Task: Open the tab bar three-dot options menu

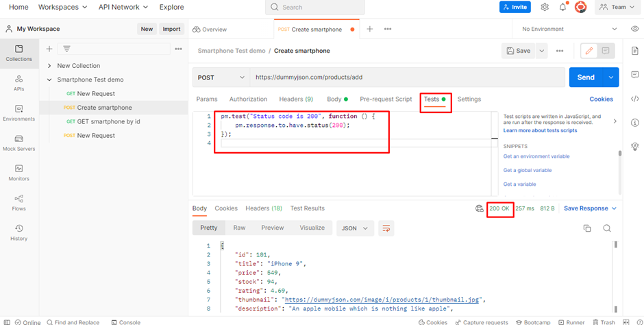Action: tap(387, 29)
